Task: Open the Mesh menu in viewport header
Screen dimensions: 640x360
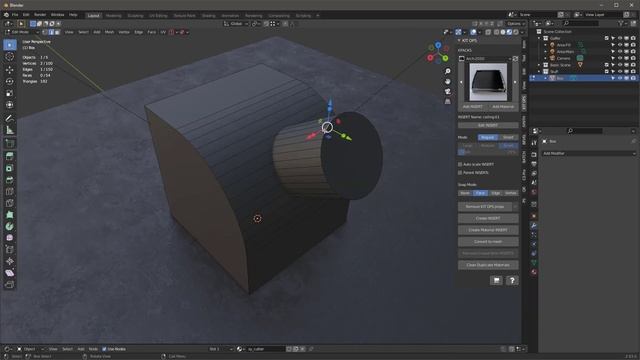Action: click(109, 32)
